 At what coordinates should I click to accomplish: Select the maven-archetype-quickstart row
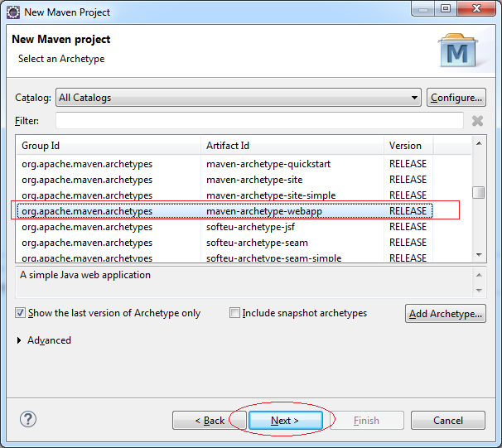pyautogui.click(x=224, y=164)
